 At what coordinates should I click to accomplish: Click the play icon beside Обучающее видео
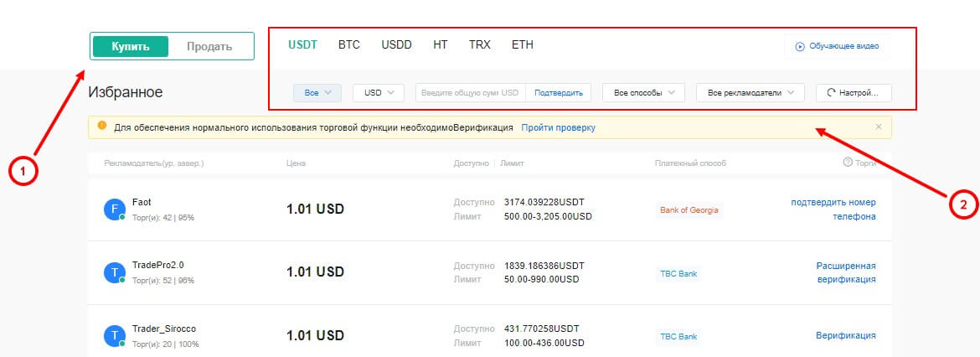(800, 46)
